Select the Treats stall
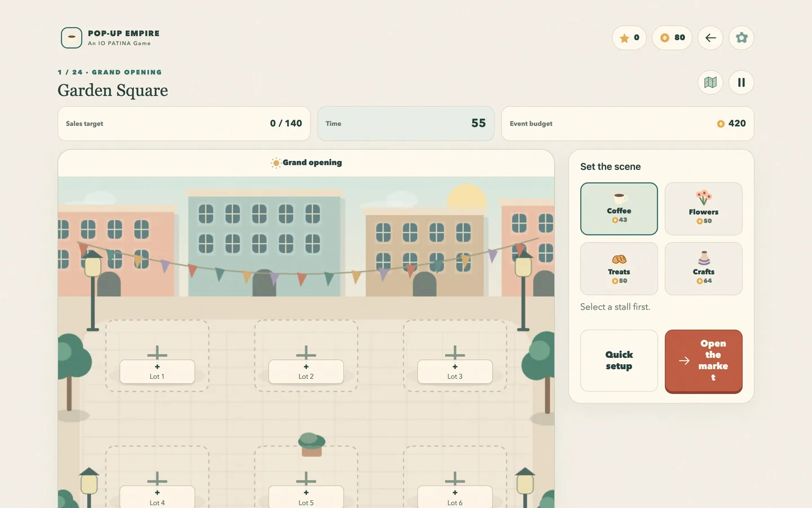Screen dimensions: 812x508 pyautogui.click(x=619, y=269)
